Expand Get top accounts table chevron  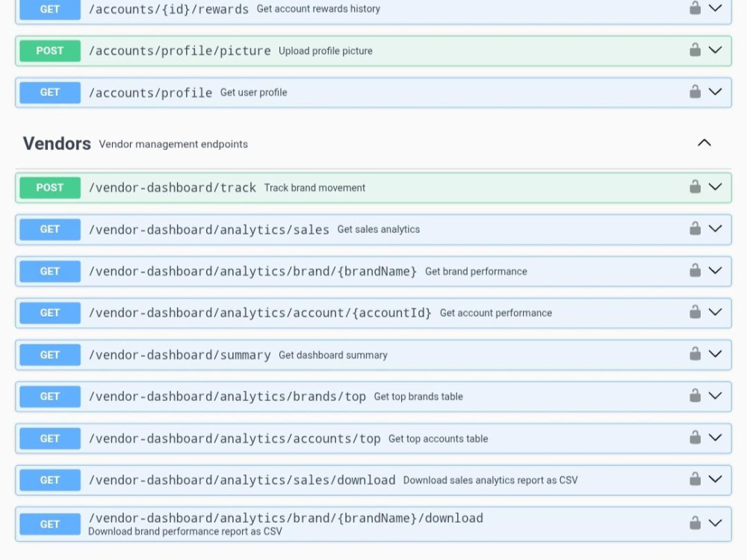coord(716,438)
